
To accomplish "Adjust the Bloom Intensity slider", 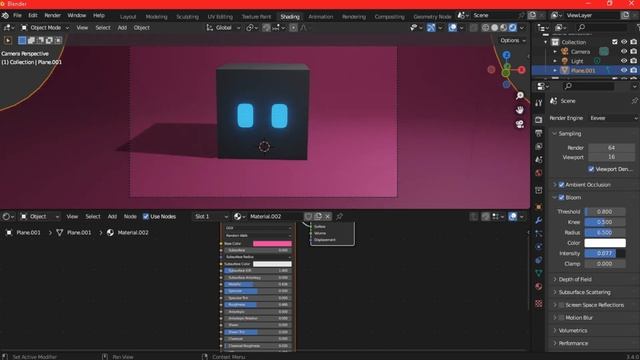I will click(x=604, y=253).
